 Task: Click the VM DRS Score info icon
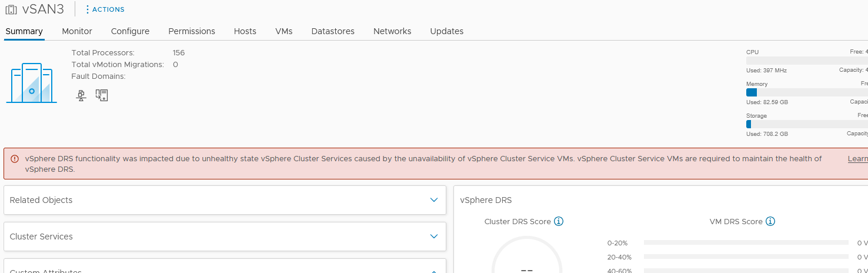click(x=770, y=222)
